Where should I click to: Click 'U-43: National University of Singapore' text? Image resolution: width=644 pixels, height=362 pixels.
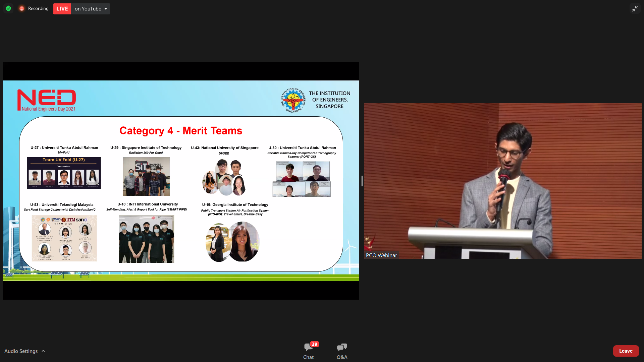pos(225,148)
